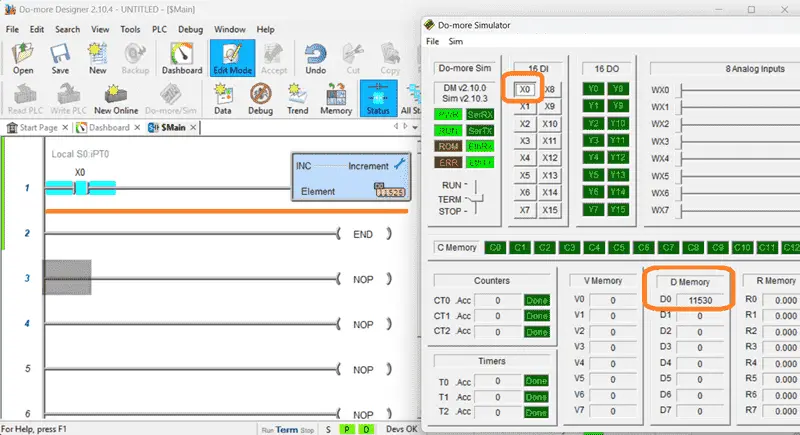Open the File menu in Designer
Viewport: 800px width, 435px height.
pos(12,29)
